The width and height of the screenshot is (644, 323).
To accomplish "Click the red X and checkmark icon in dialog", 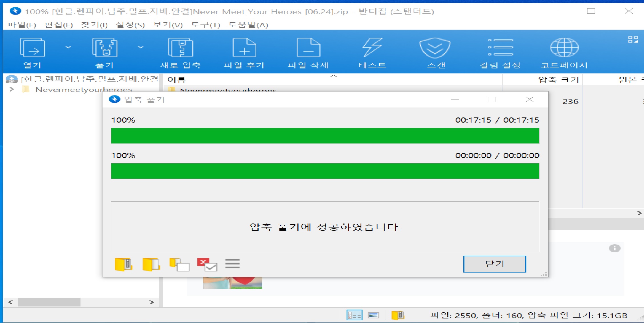I will click(207, 264).
